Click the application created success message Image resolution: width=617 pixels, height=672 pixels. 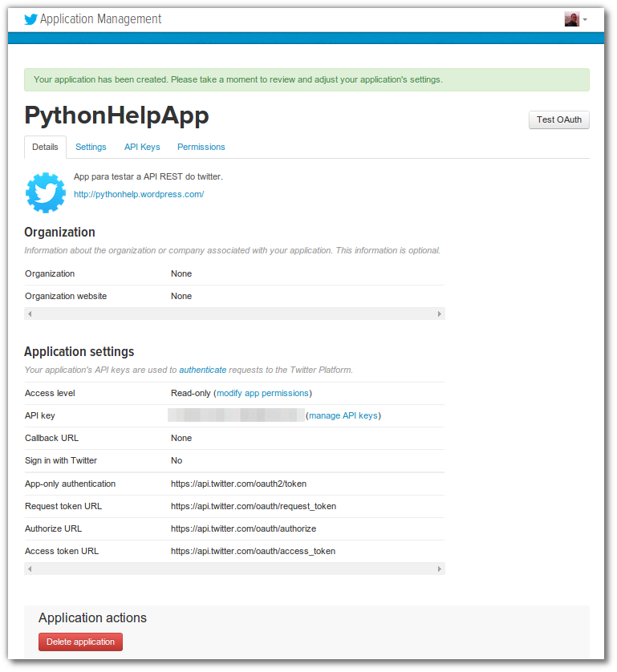(x=306, y=79)
